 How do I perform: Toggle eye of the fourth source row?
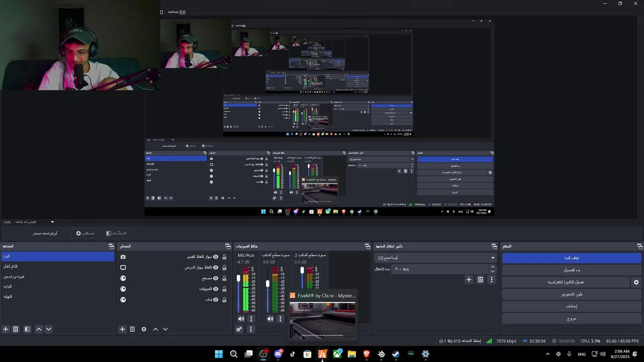click(x=216, y=289)
